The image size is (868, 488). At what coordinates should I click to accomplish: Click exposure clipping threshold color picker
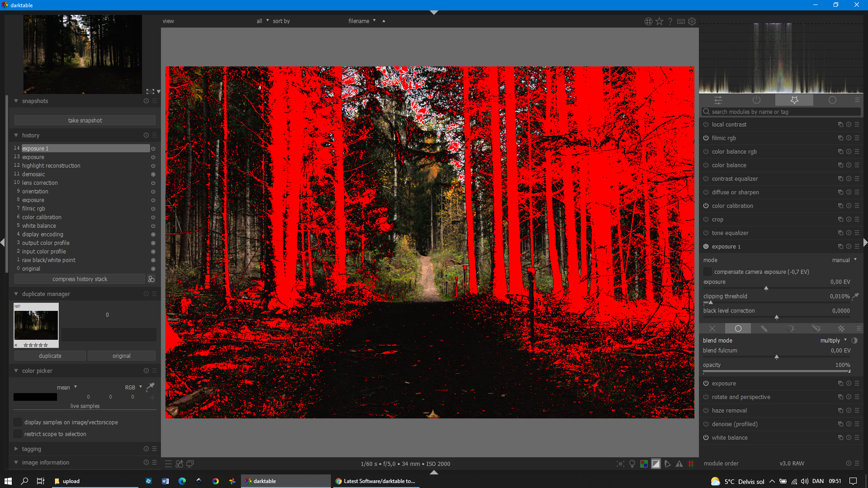click(x=855, y=296)
